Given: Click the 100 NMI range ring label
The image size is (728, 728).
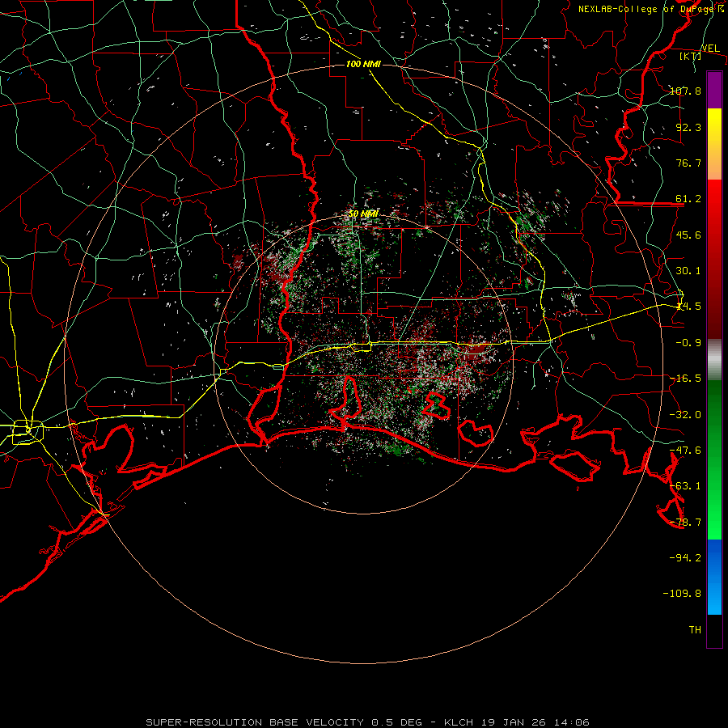Looking at the screenshot, I should click(363, 64).
